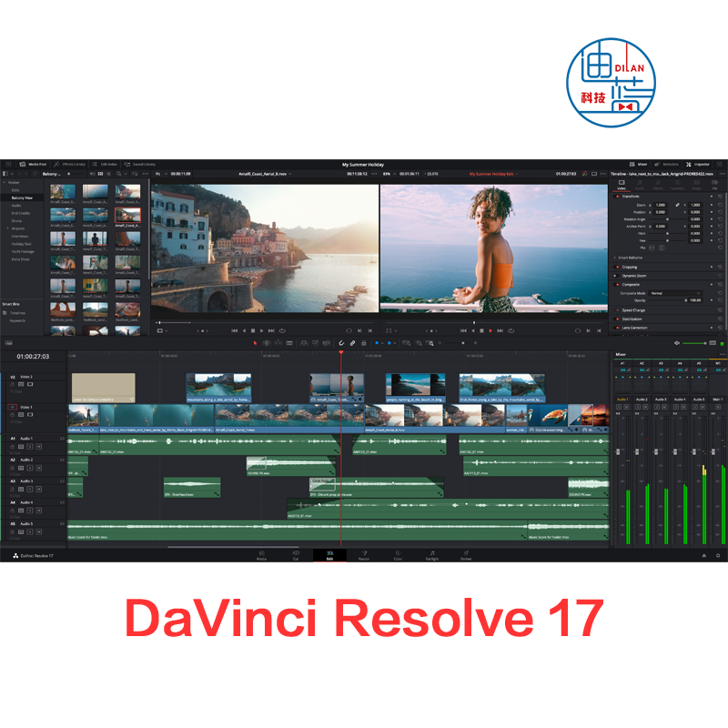Open the Video tab in Inspector

[622, 185]
